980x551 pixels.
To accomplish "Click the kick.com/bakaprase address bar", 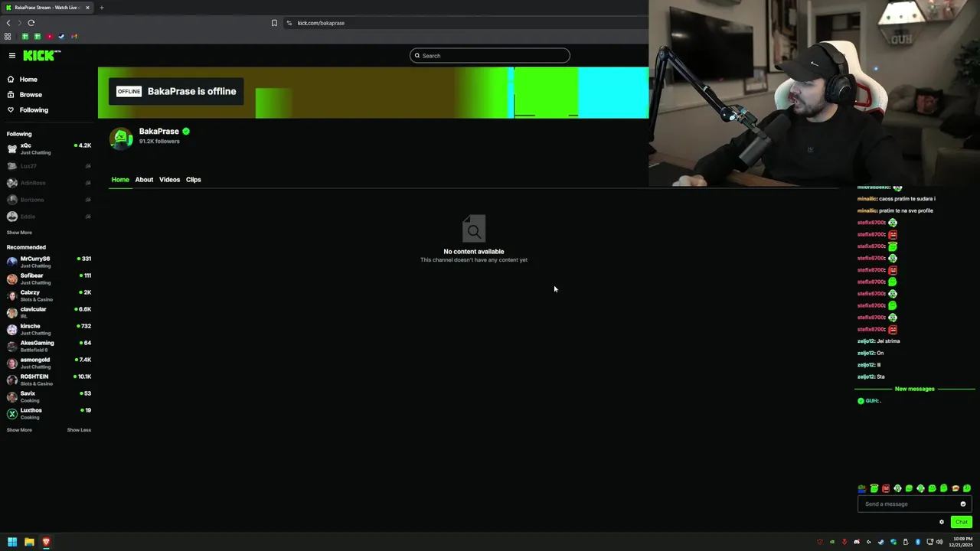I will [464, 23].
